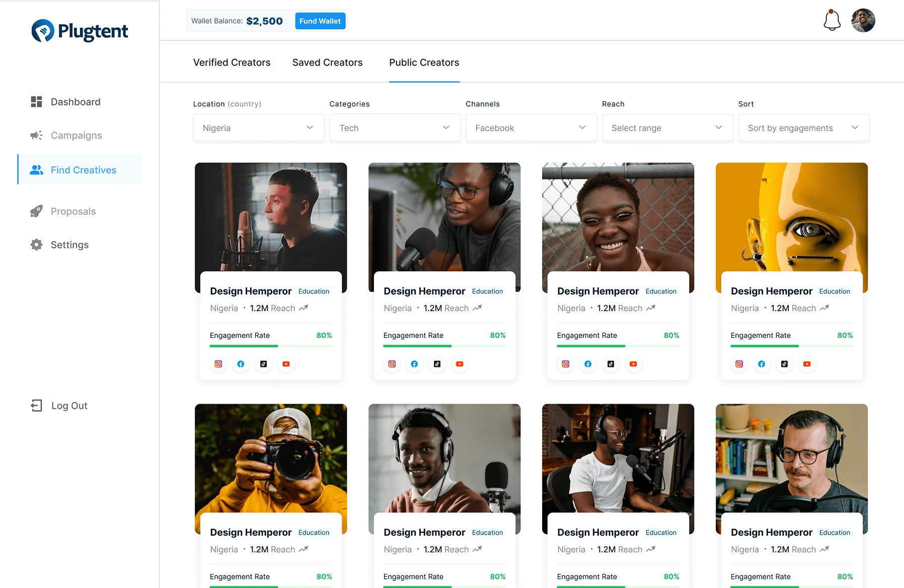Open Instagram icon on the headphones podcaster card
Image resolution: width=904 pixels, height=588 pixels.
[392, 364]
